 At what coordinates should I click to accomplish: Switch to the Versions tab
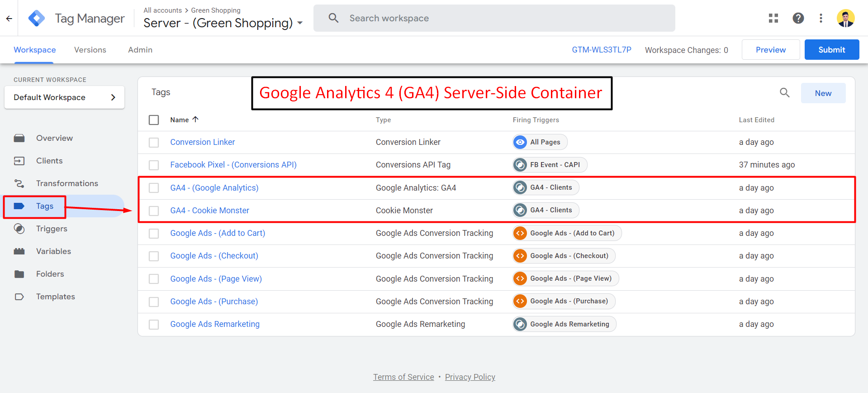[x=90, y=50]
